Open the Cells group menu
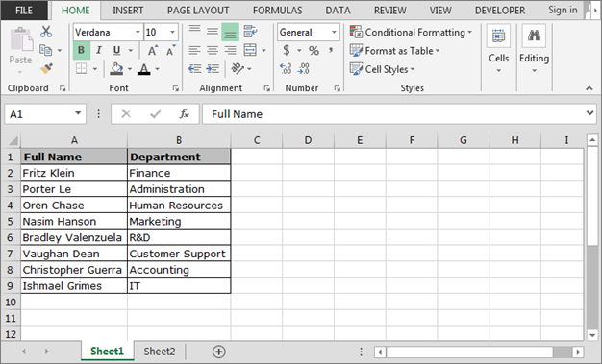The width and height of the screenshot is (602, 364). (498, 48)
